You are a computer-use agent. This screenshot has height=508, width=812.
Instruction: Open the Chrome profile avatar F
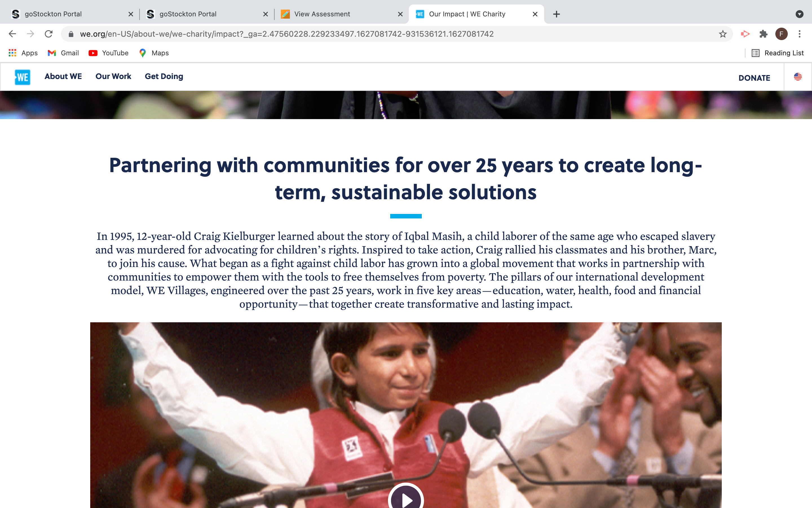[x=781, y=34]
